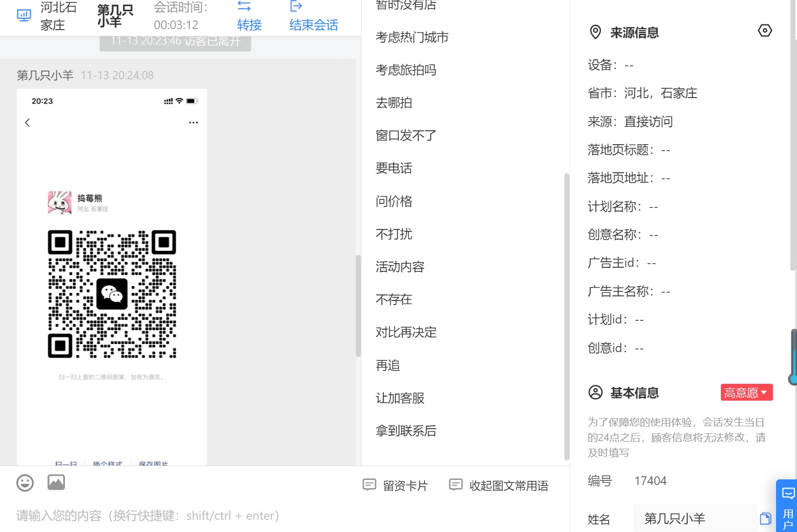This screenshot has height=532, width=797.
Task: Open the hexagon settings icon in 来源信息
Action: click(x=765, y=31)
